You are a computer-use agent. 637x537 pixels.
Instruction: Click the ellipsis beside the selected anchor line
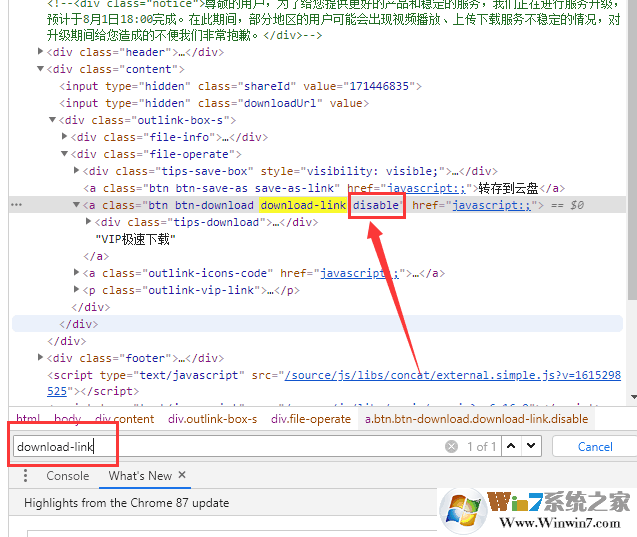16,205
